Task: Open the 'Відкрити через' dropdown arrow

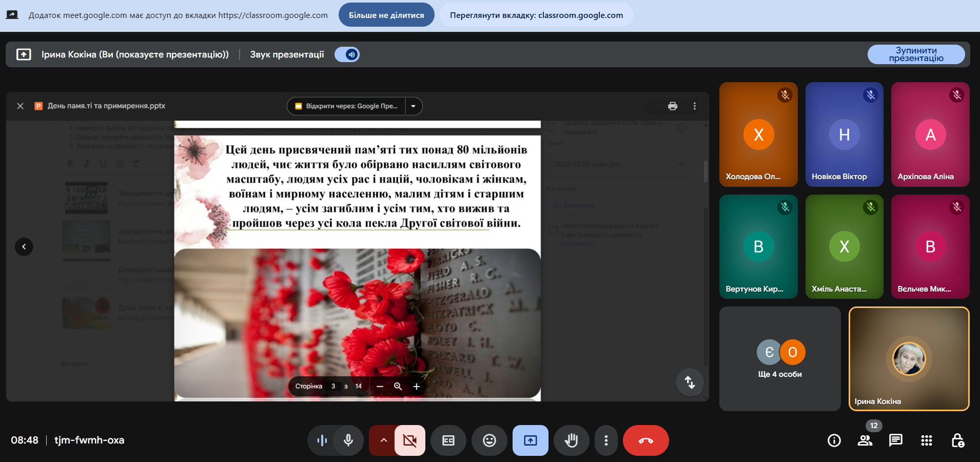Action: pyautogui.click(x=414, y=106)
